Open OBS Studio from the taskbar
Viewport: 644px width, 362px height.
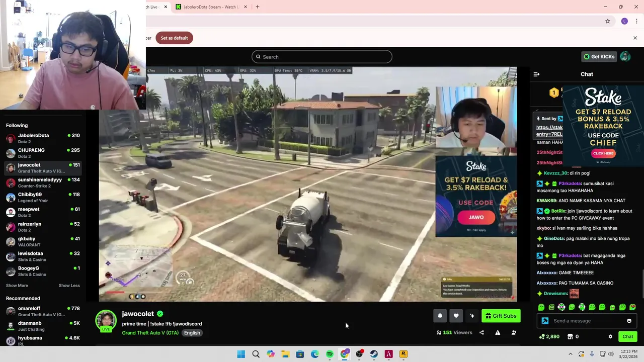tap(359, 354)
